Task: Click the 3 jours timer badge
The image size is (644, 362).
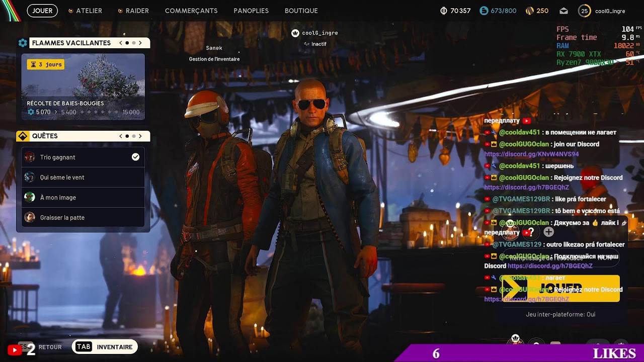Action: click(46, 64)
